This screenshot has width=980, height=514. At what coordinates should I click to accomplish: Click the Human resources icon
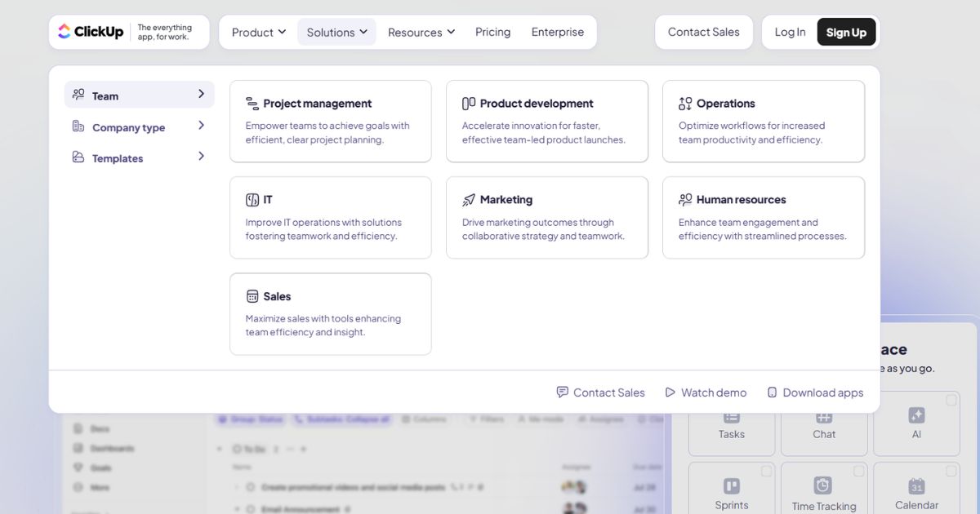pos(685,200)
